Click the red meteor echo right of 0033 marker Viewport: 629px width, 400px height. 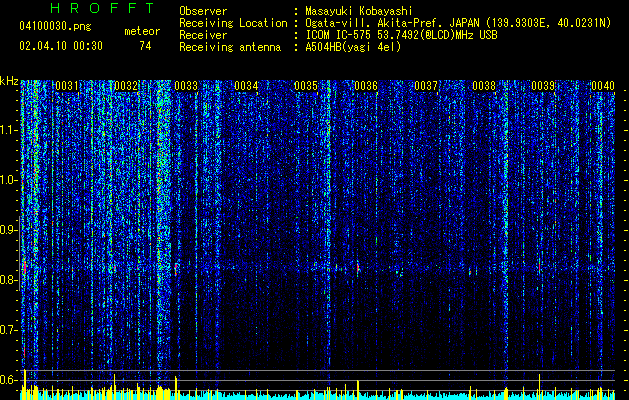(x=176, y=269)
